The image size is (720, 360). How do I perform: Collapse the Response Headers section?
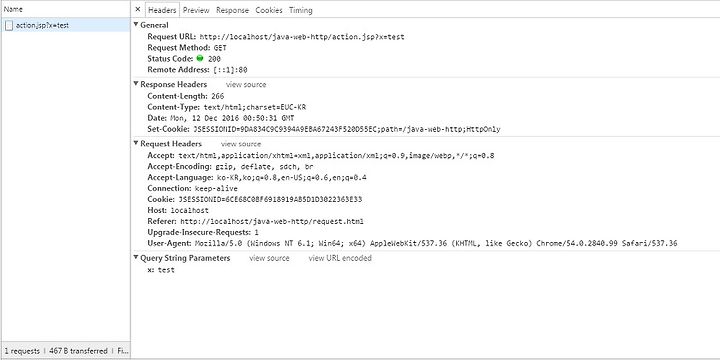click(136, 84)
